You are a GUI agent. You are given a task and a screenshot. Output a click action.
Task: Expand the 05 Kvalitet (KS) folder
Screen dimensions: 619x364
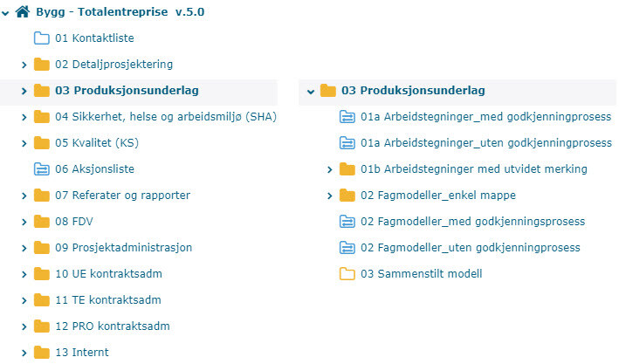coord(24,142)
